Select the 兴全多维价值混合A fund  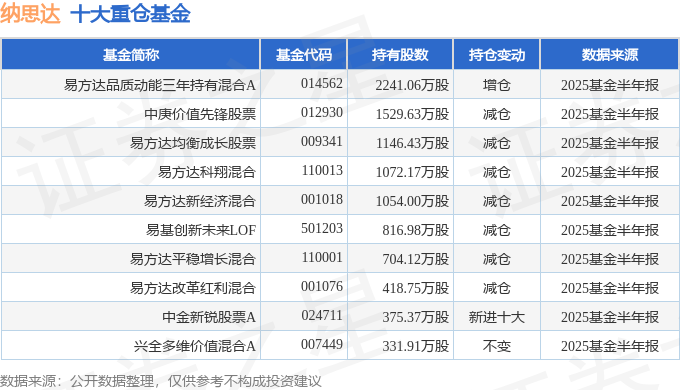point(195,346)
